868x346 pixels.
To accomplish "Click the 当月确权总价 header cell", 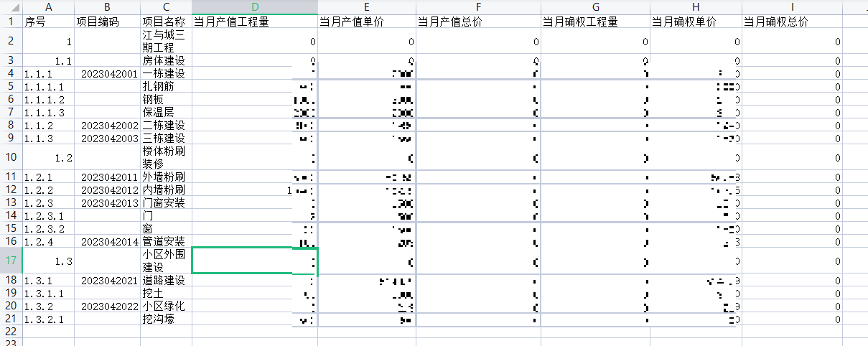I will click(792, 21).
